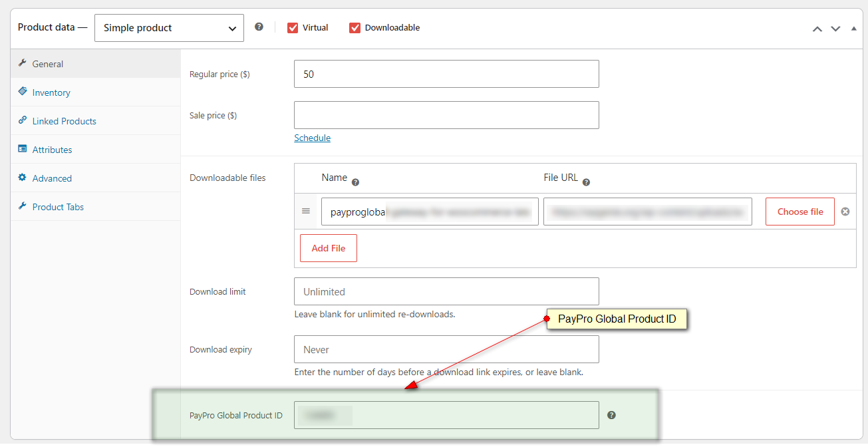Open the Linked Products tab
Image resolution: width=868 pixels, height=447 pixels.
click(x=96, y=121)
